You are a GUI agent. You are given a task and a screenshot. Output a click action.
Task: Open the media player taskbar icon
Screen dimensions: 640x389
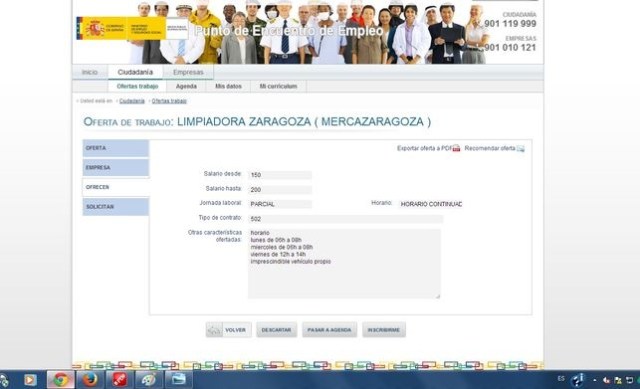coord(29,380)
